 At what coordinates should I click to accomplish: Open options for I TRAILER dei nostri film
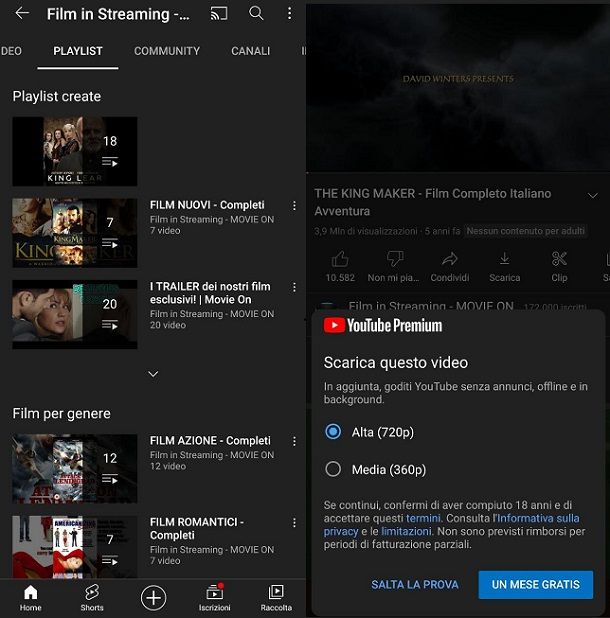coord(294,287)
